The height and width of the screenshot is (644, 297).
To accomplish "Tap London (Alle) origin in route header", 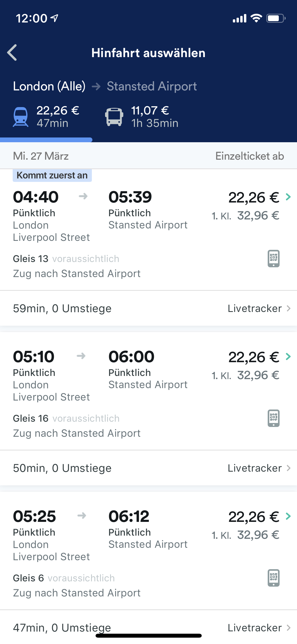I will pyautogui.click(x=49, y=86).
